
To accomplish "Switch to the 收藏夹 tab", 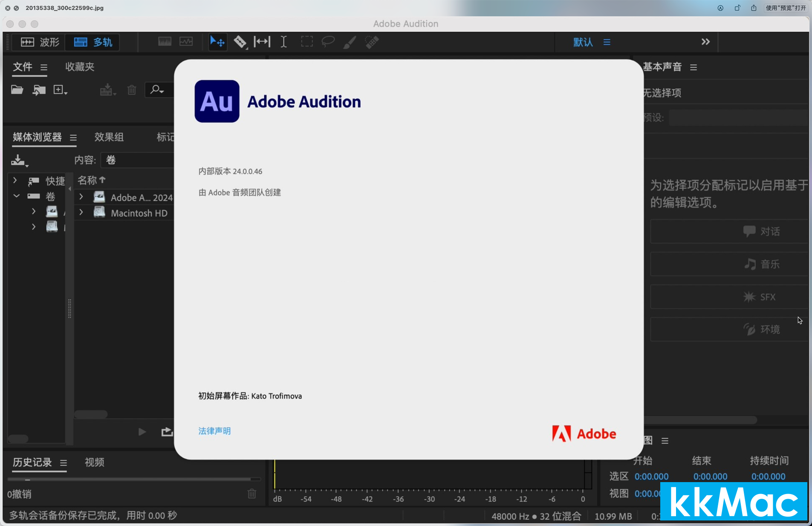I will pos(80,66).
